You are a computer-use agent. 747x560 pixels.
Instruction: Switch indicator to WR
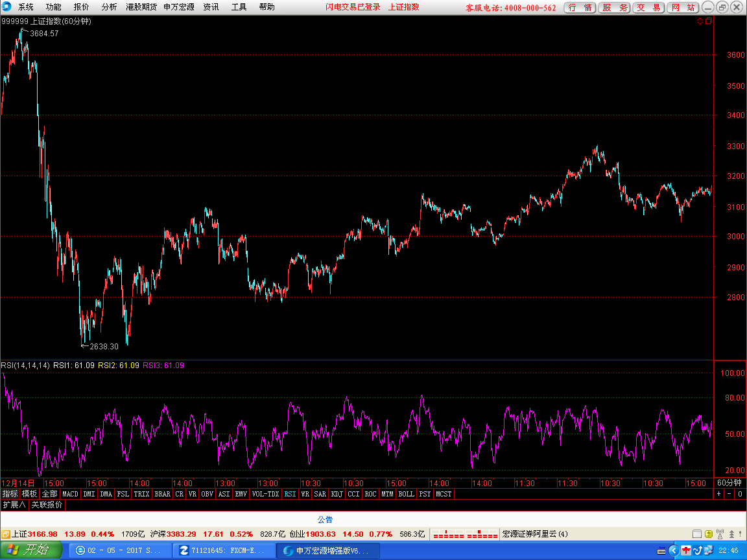[x=305, y=494]
